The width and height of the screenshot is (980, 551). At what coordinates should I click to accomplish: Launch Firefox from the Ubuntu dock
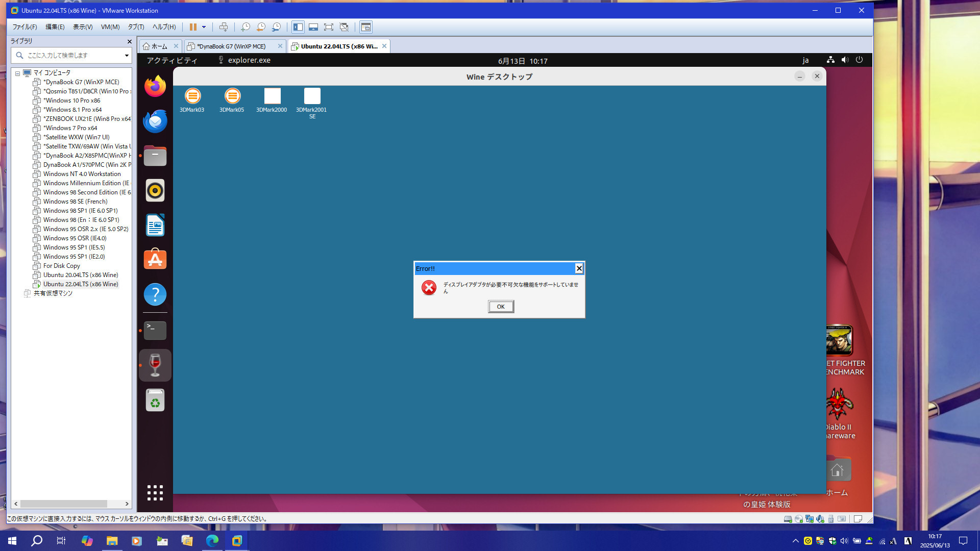(x=155, y=86)
